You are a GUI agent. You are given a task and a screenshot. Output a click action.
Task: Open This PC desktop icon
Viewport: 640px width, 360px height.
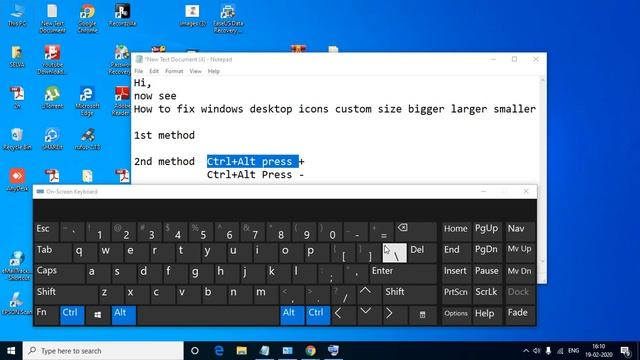pyautogui.click(x=17, y=16)
